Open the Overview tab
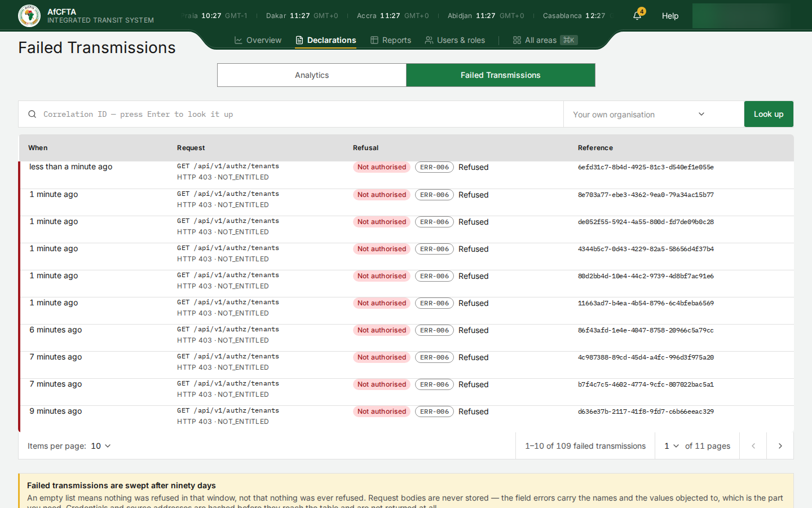812x508 pixels. [258, 40]
